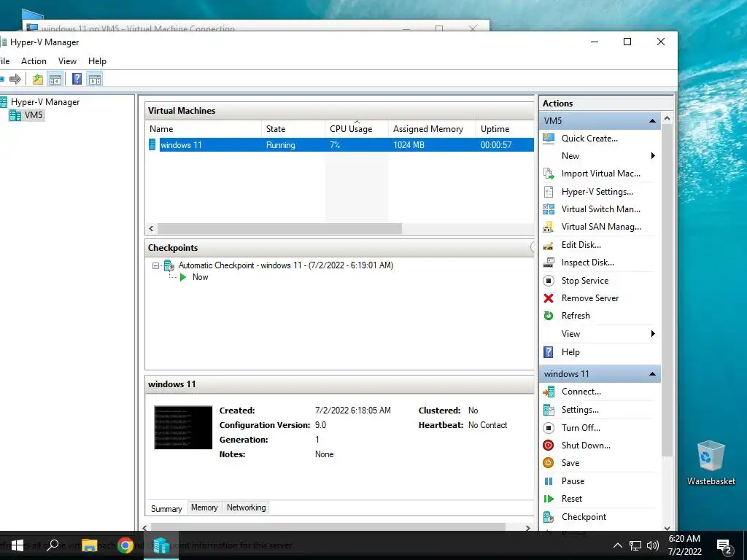
Task: Click the blue Help toolbar icon
Action: [77, 79]
